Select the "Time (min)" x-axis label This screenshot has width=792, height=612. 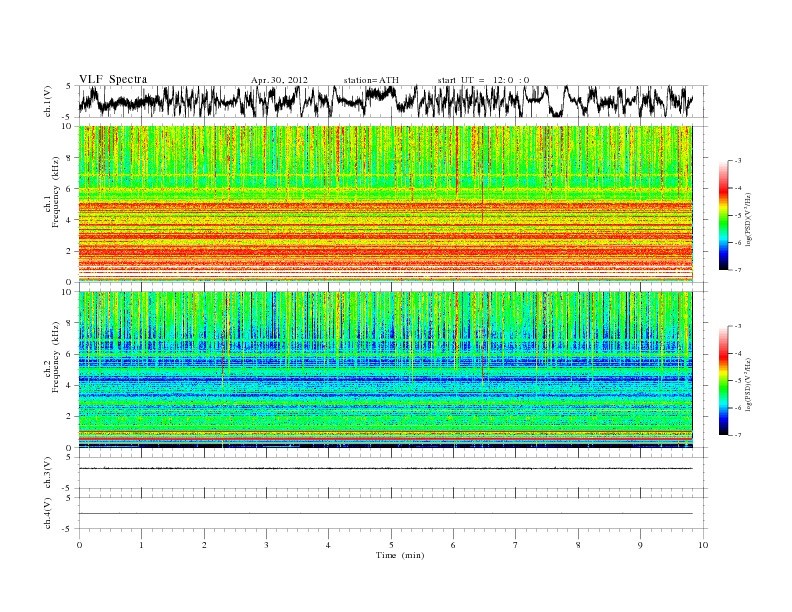click(400, 555)
